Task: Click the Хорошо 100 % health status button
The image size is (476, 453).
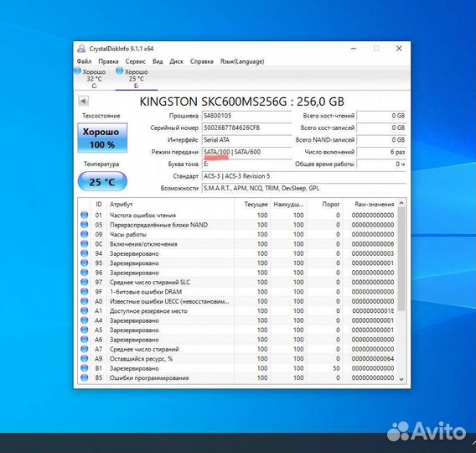Action: pos(102,138)
